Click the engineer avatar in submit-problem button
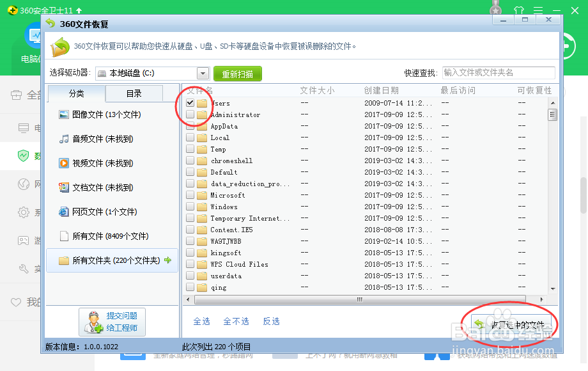The image size is (588, 371). 93,322
